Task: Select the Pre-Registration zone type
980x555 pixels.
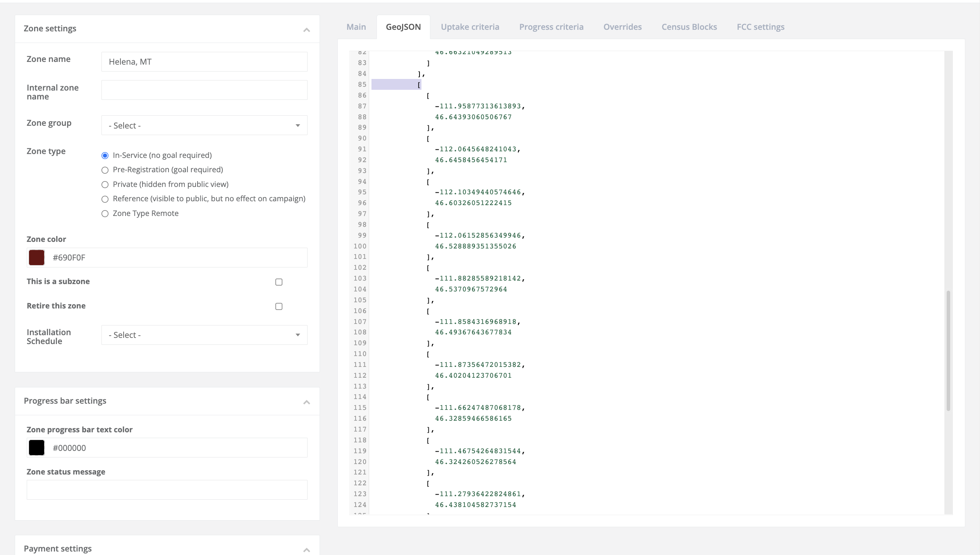Action: coord(105,170)
